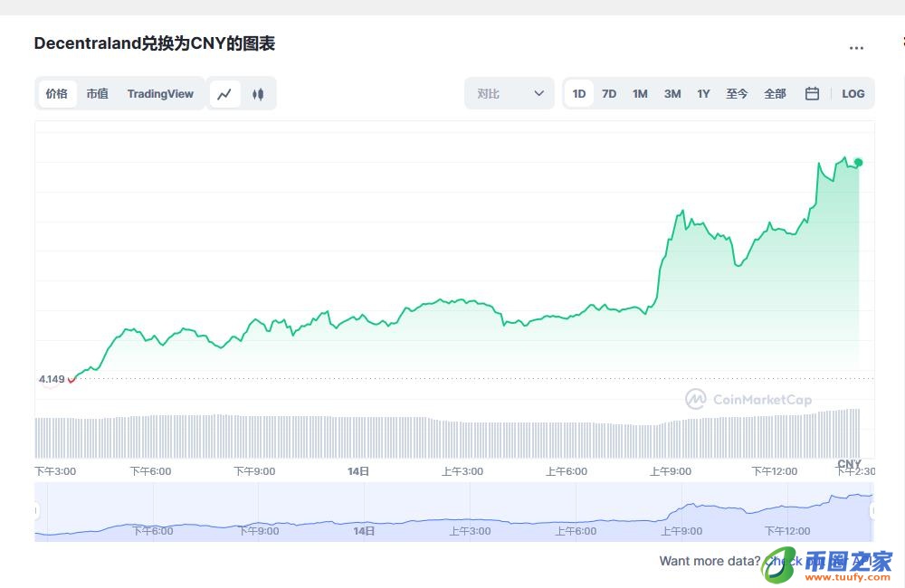Click the 14日 date label on axis
Screen dimensions: 905x588
(x=358, y=471)
